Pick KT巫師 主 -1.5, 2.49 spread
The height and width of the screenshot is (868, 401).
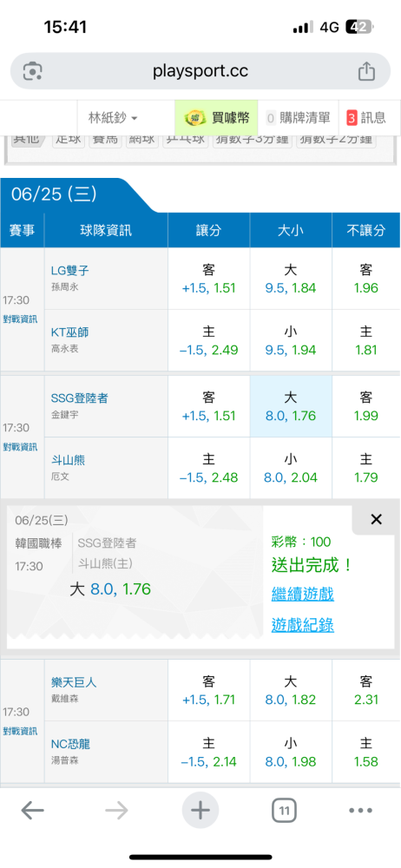[209, 340]
